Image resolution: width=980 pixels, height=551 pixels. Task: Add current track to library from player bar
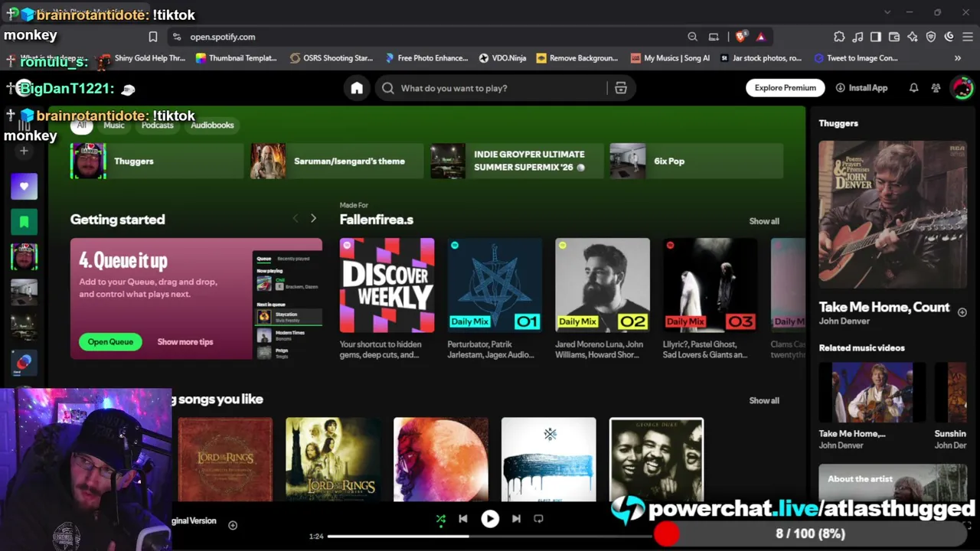pos(233,525)
